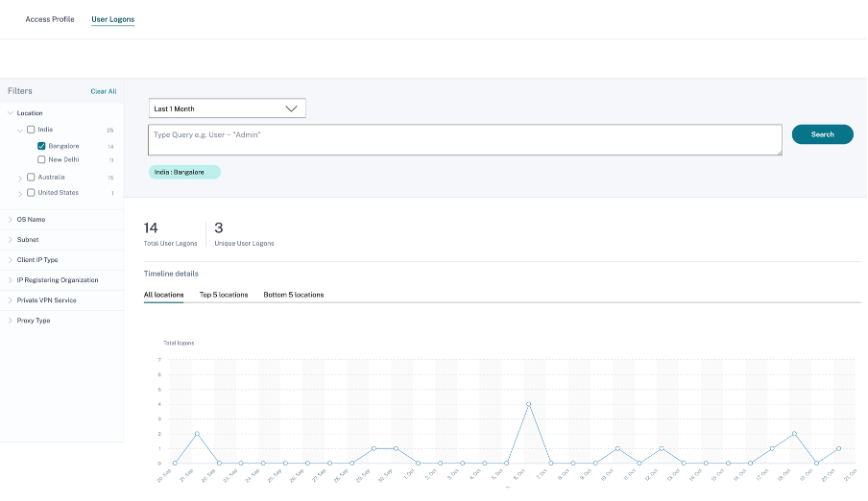Viewport: 868px width, 501px height.
Task: Select the Top 5 locations tab
Action: (x=224, y=295)
